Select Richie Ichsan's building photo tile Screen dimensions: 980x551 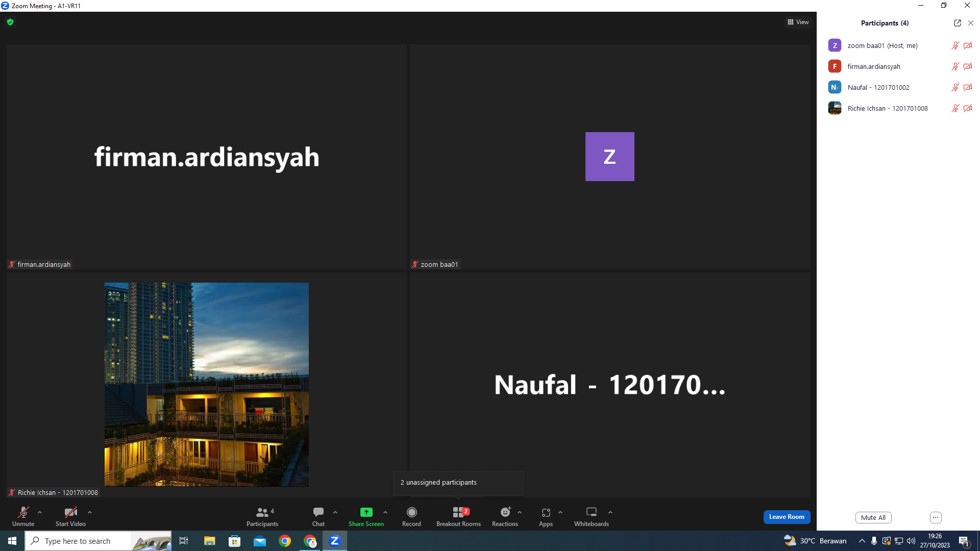[207, 384]
